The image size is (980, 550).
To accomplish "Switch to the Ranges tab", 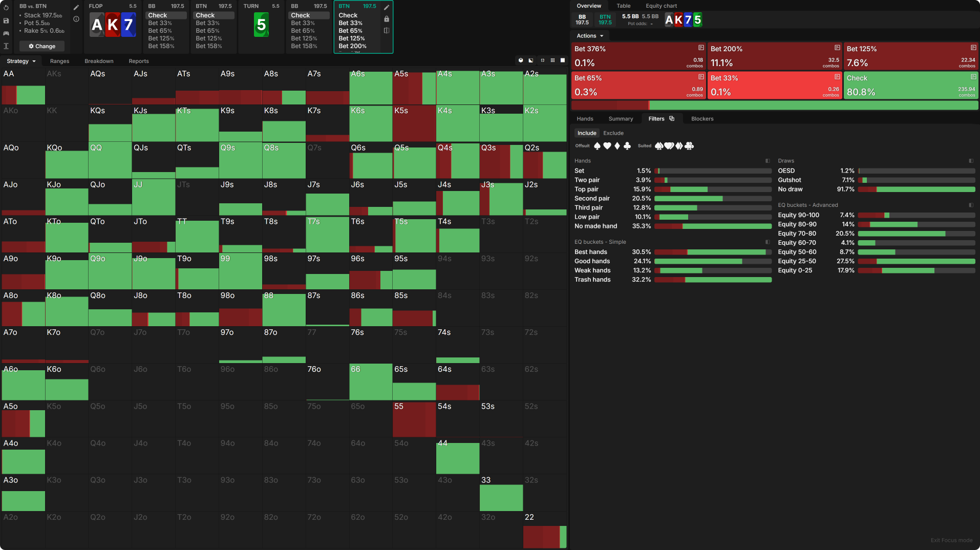I will coord(59,61).
